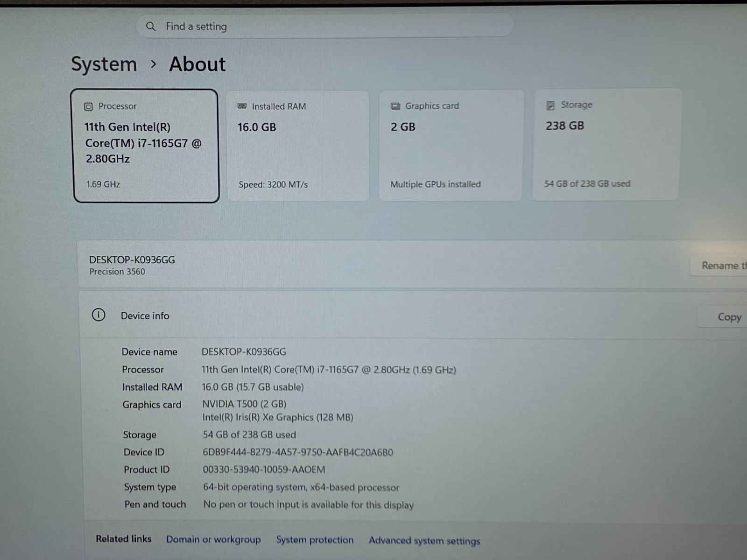Open System protection link
747x560 pixels.
click(315, 539)
